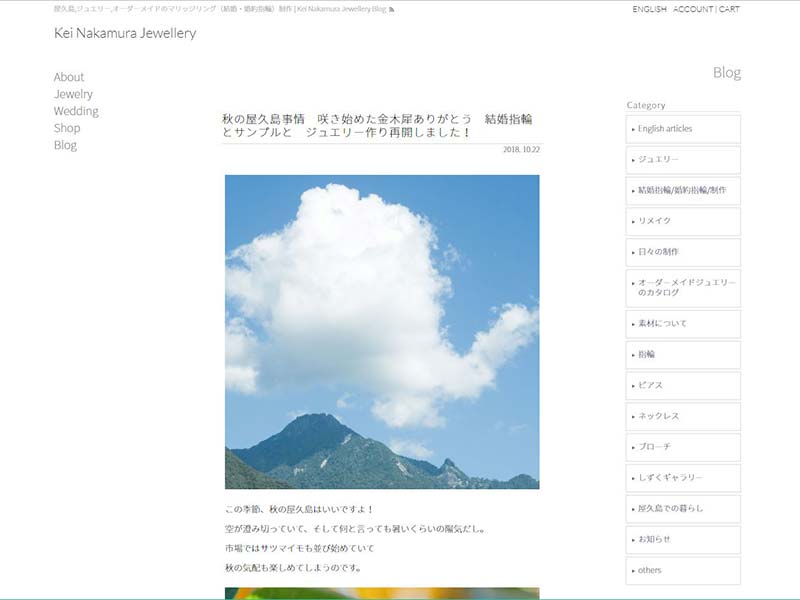Select Blog in the left navigation
The width and height of the screenshot is (800, 600).
65,145
